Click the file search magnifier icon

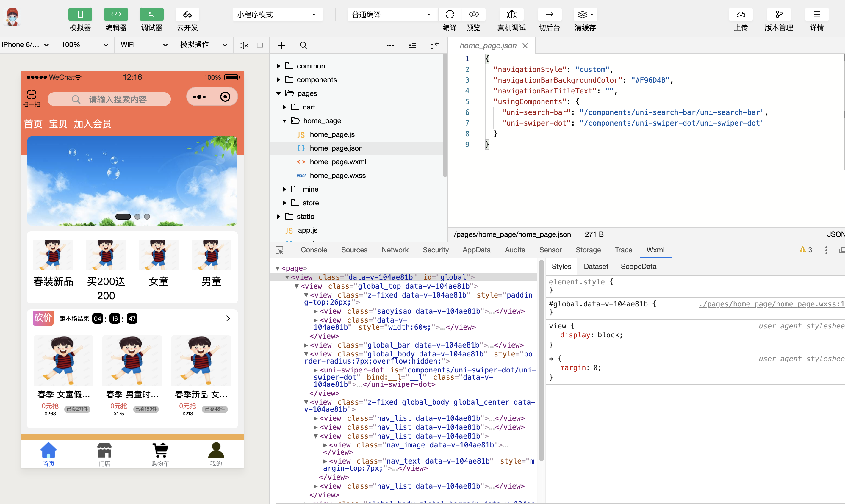(303, 45)
